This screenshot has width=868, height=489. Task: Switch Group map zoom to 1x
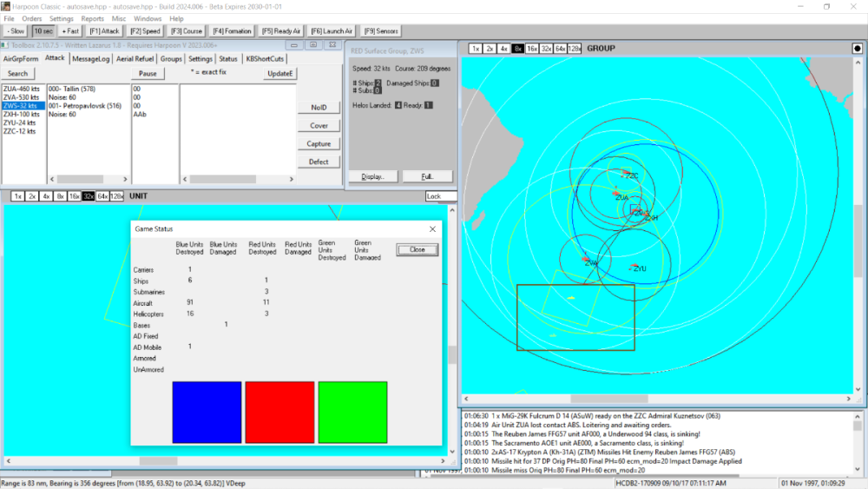[476, 49]
